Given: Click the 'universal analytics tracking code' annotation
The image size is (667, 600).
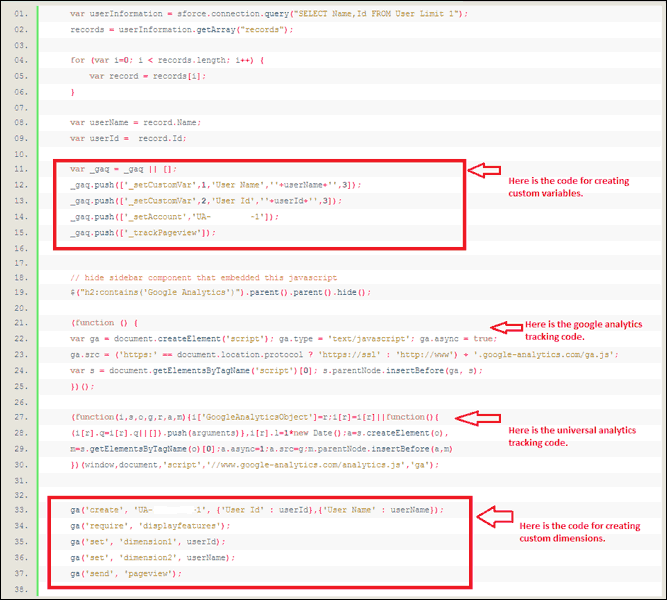Looking at the screenshot, I should pos(572,436).
